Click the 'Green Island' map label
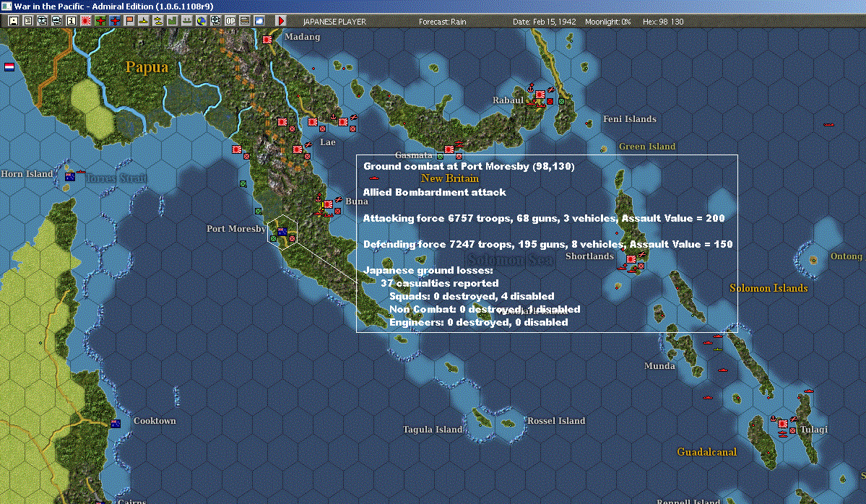866x504 pixels. (647, 147)
